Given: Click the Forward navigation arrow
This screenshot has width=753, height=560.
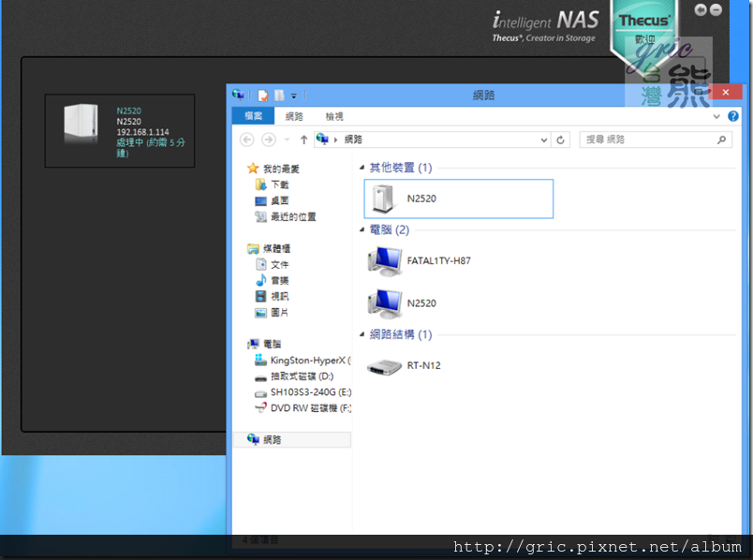Looking at the screenshot, I should click(269, 140).
